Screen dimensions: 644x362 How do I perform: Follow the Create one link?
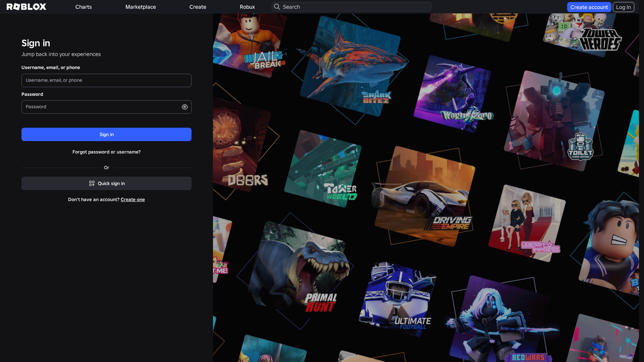[x=133, y=199]
